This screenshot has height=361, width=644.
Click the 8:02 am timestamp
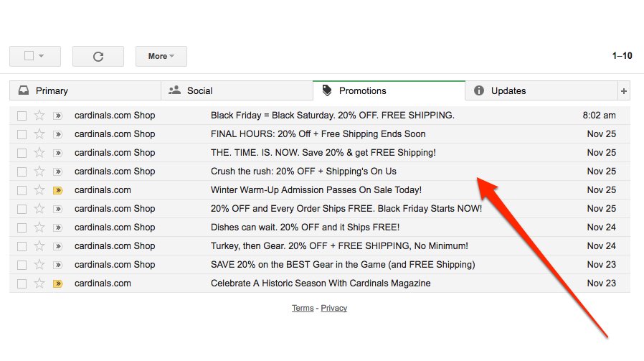[x=599, y=116]
